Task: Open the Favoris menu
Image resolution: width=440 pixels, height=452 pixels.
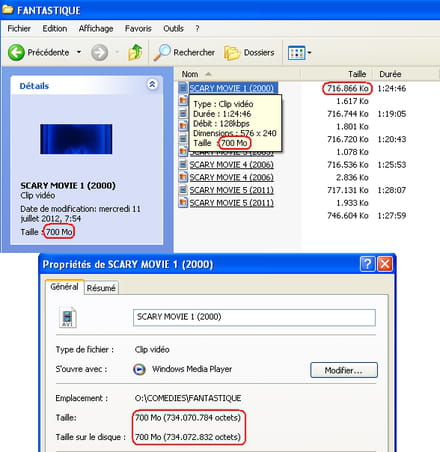Action: tap(138, 29)
